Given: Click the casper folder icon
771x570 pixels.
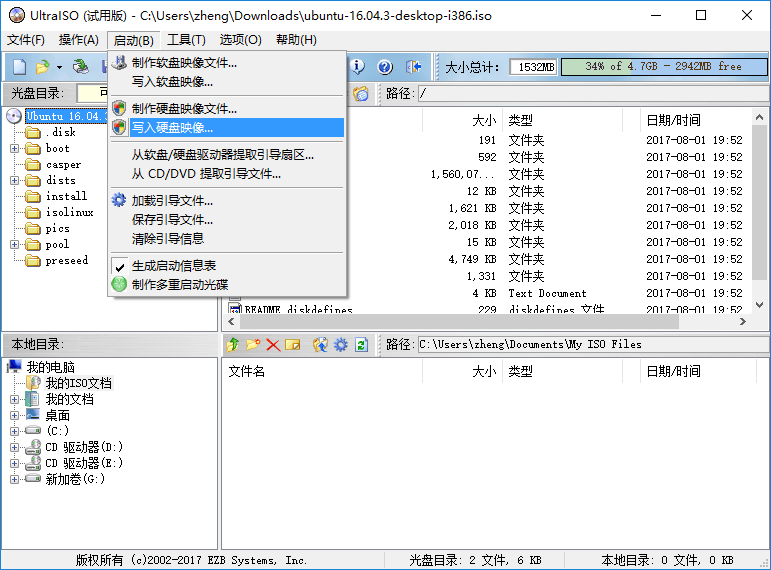Looking at the screenshot, I should [x=32, y=164].
